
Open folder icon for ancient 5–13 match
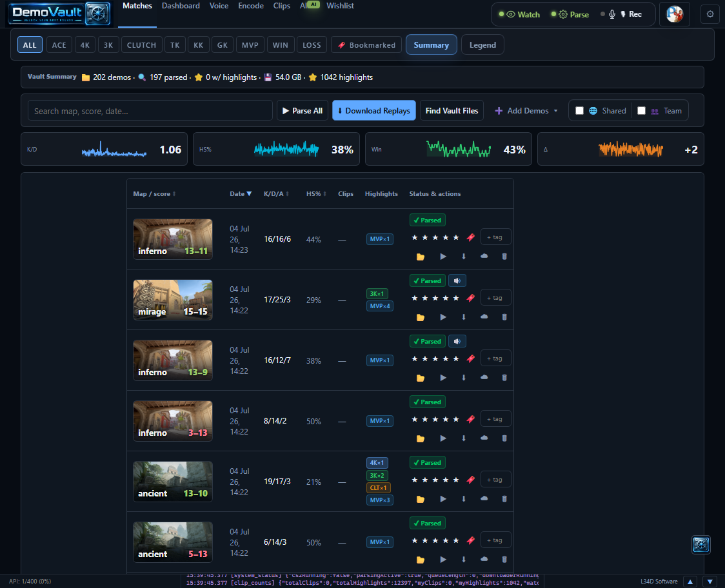(x=421, y=560)
